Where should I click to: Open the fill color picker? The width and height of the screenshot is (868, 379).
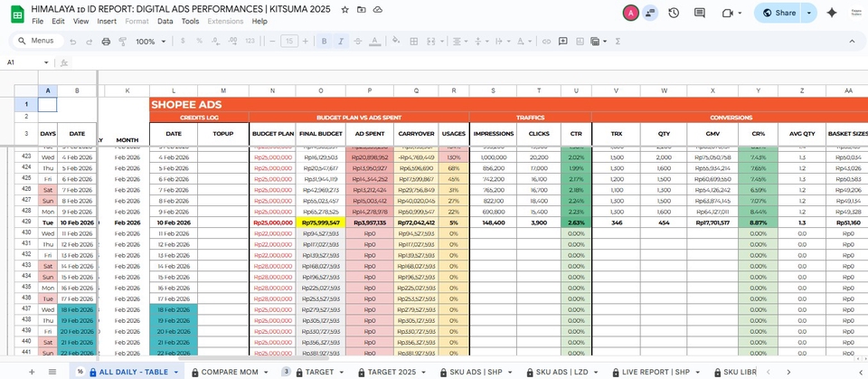pyautogui.click(x=396, y=41)
